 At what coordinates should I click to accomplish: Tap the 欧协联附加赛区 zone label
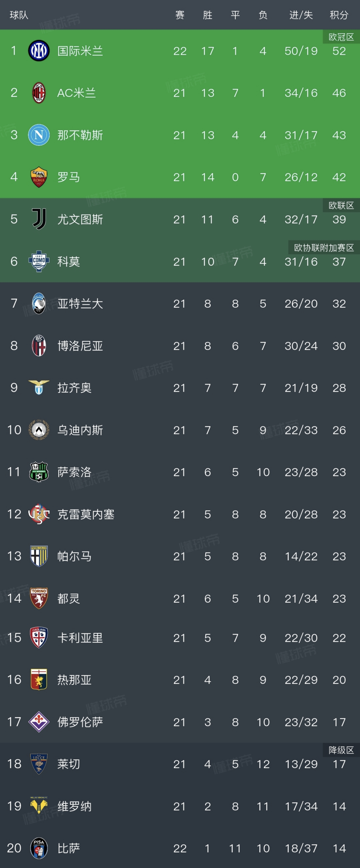point(324,248)
